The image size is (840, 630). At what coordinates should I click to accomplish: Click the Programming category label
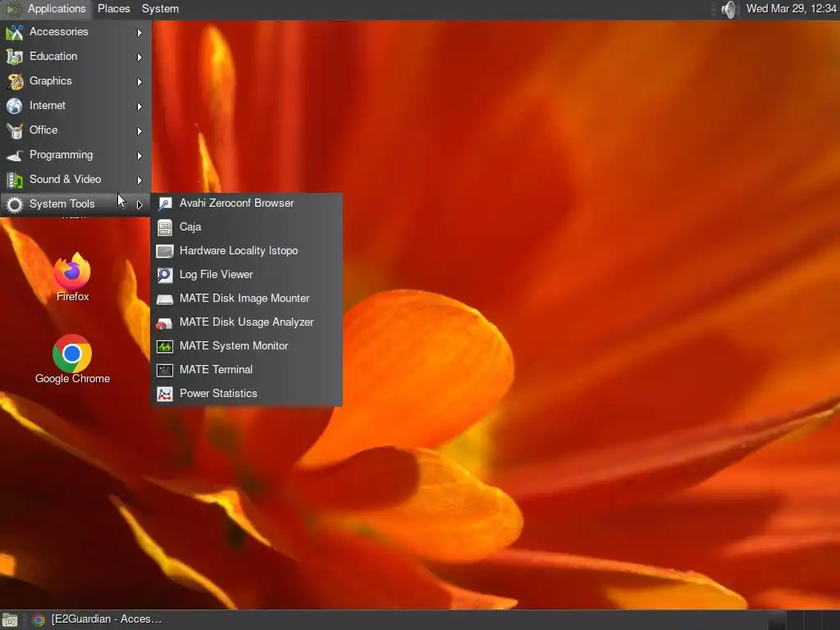click(x=61, y=155)
